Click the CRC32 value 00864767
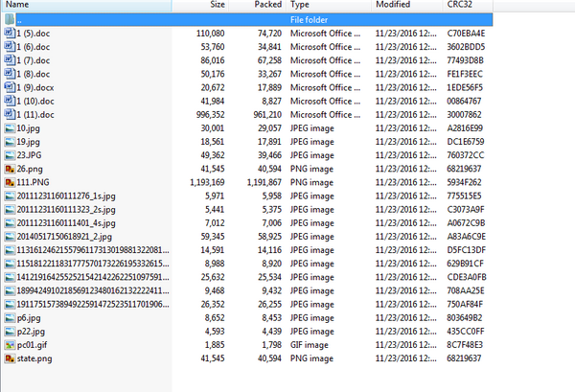This screenshot has height=392, width=575. (x=464, y=102)
